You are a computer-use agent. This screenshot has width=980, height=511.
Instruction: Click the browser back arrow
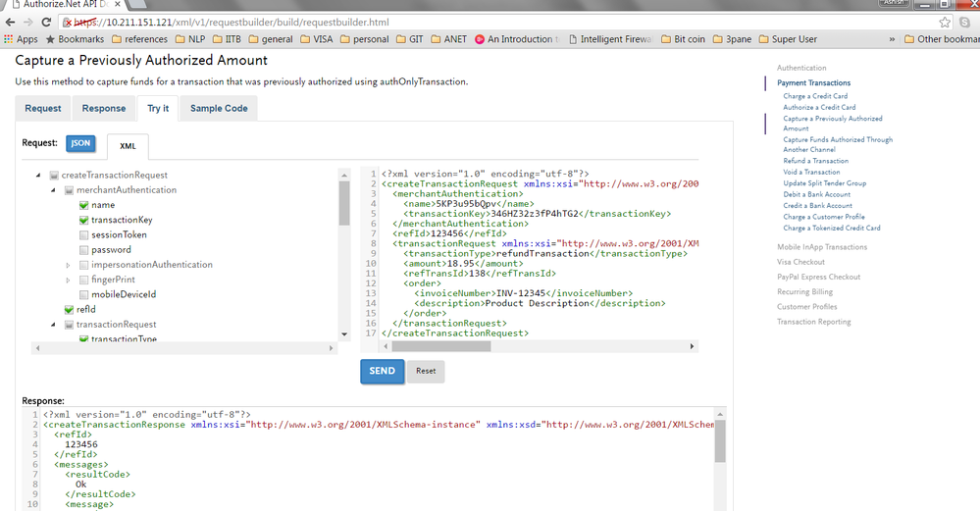(12, 22)
